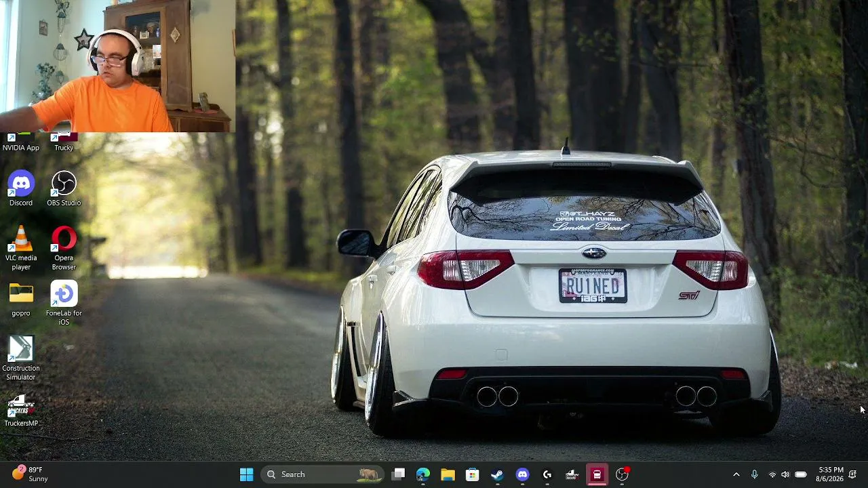
Task: Open Microsoft Store from the taskbar
Action: pyautogui.click(x=473, y=474)
